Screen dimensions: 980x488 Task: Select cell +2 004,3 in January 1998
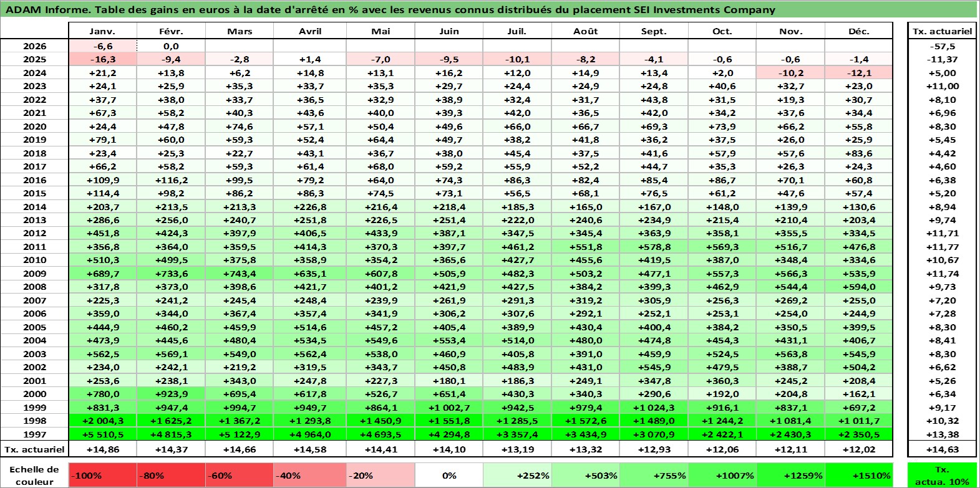(102, 421)
